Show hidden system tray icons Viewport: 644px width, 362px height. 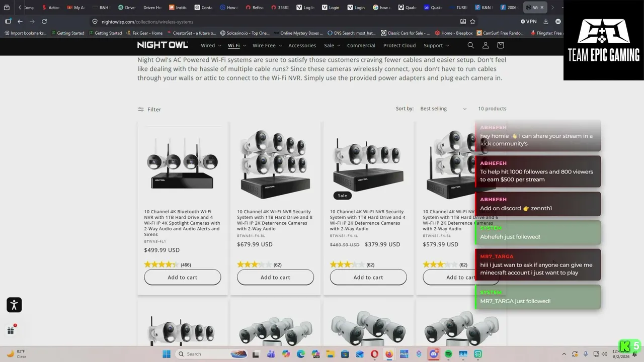click(x=564, y=354)
